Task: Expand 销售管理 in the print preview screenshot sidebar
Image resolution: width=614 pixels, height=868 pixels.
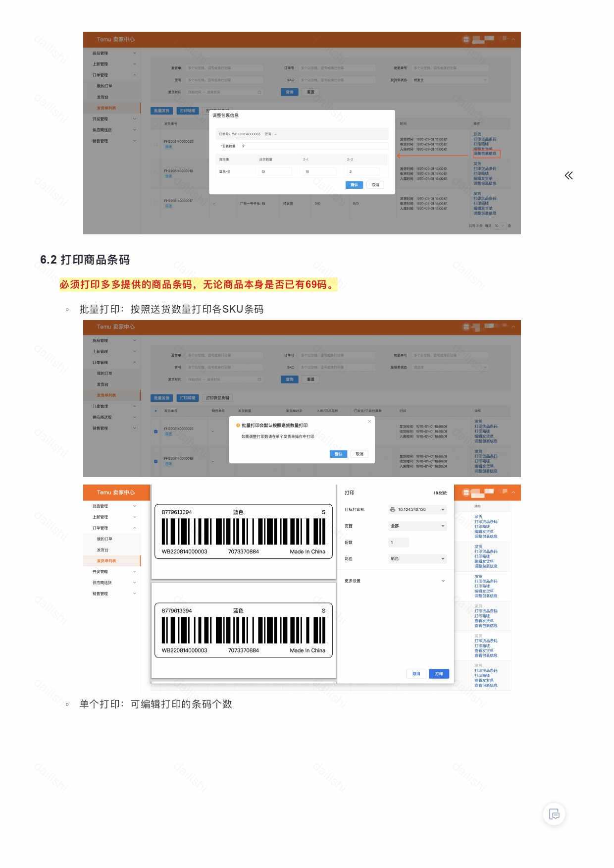Action: tap(114, 594)
